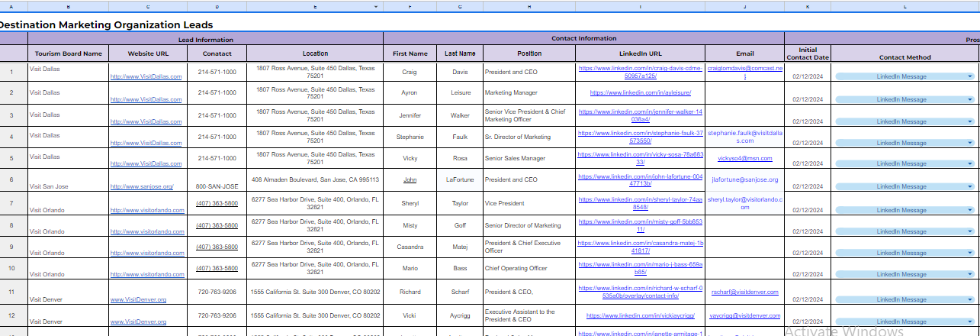Image resolution: width=980 pixels, height=336 pixels.
Task: Select the 'Vice President' position cell
Action: point(529,204)
